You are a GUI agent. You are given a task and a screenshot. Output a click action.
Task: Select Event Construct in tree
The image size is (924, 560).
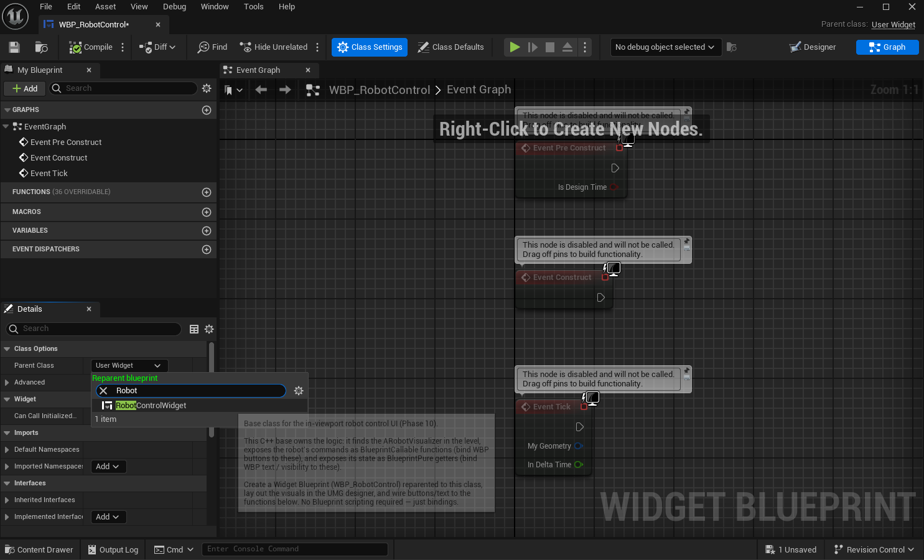pyautogui.click(x=58, y=158)
